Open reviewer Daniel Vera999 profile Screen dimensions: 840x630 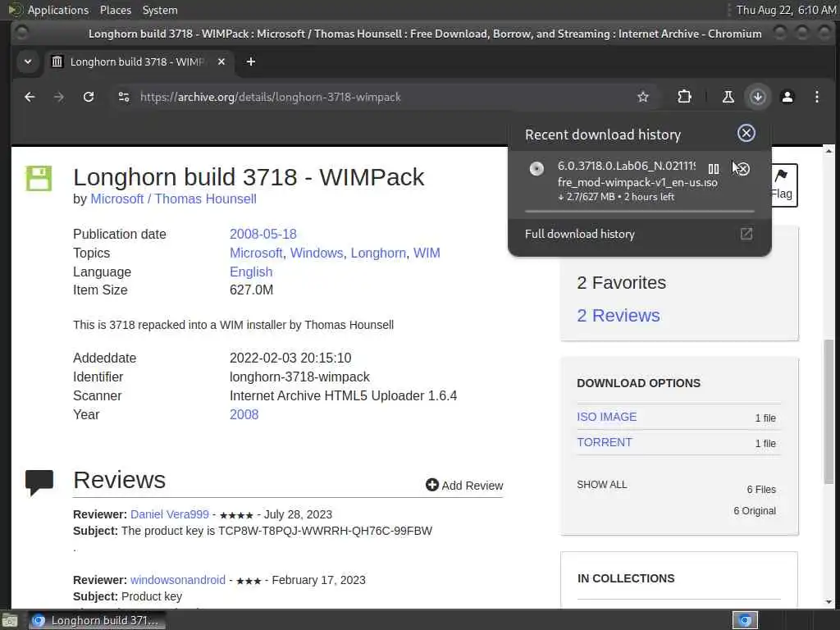pos(169,514)
